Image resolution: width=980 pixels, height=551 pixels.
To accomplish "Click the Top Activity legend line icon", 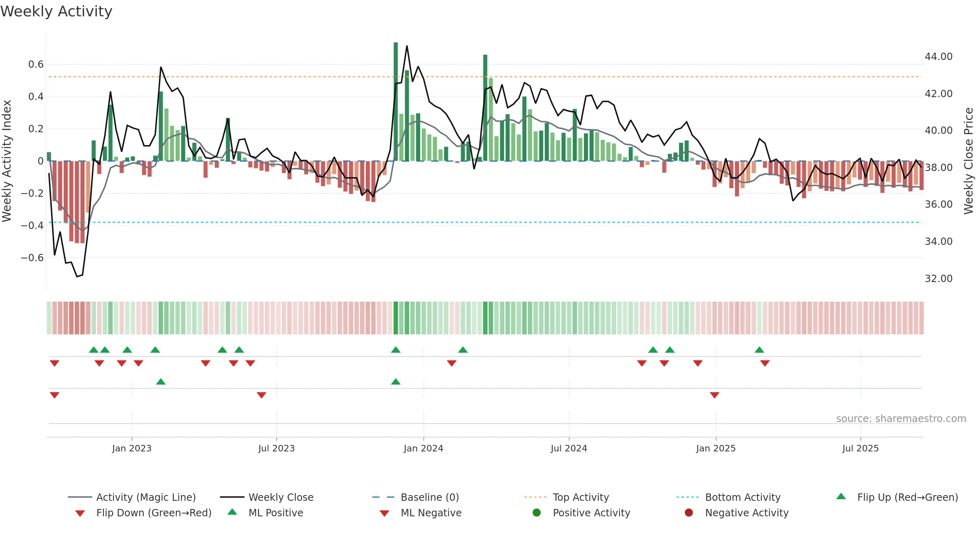I will (535, 497).
